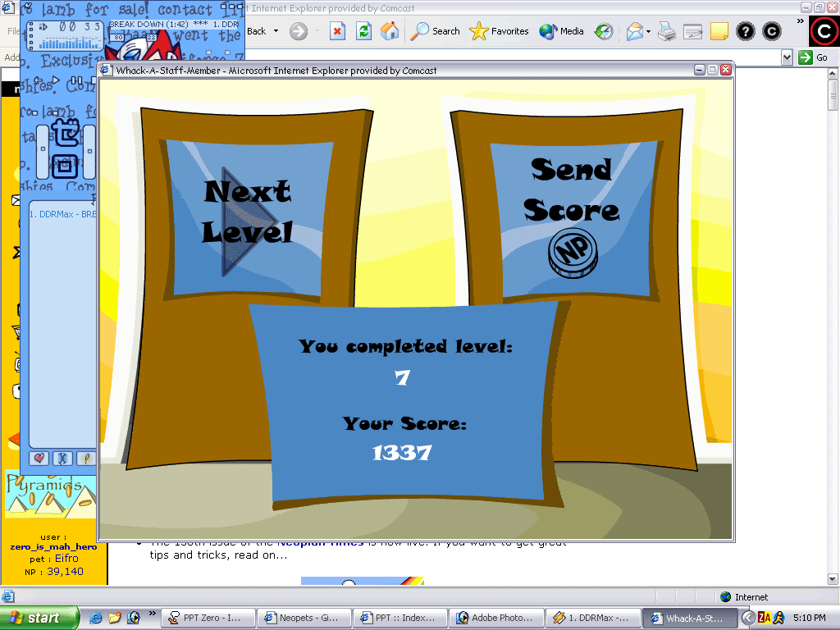Click the media player pause button
This screenshot has height=630, width=840.
point(78,81)
